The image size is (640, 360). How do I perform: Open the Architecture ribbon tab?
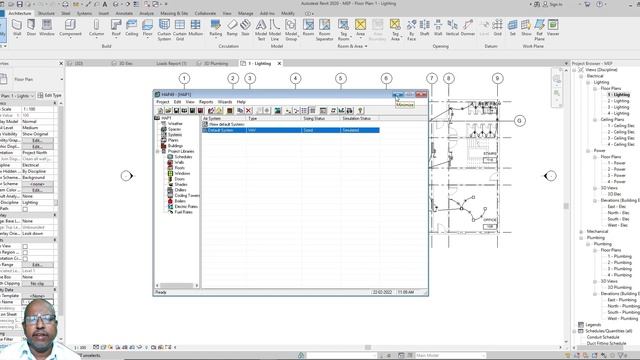(x=20, y=13)
